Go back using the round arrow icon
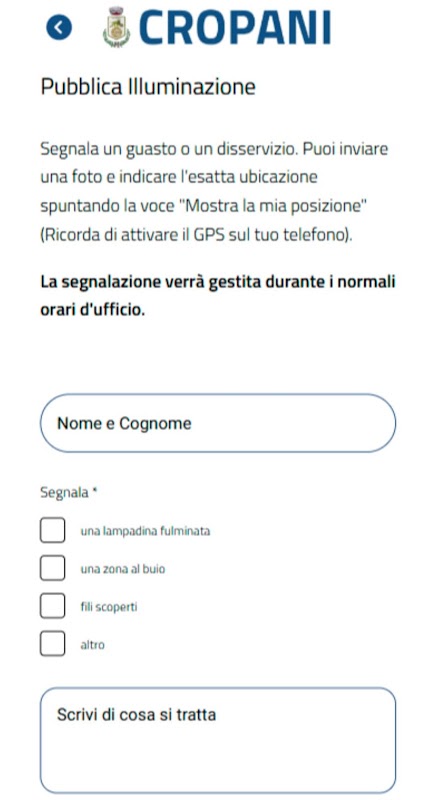436x800 pixels. pyautogui.click(x=59, y=27)
